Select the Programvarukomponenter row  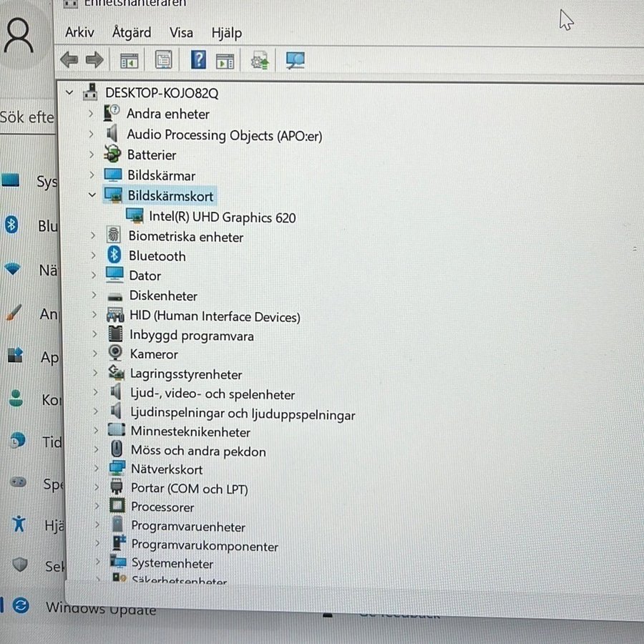205,545
